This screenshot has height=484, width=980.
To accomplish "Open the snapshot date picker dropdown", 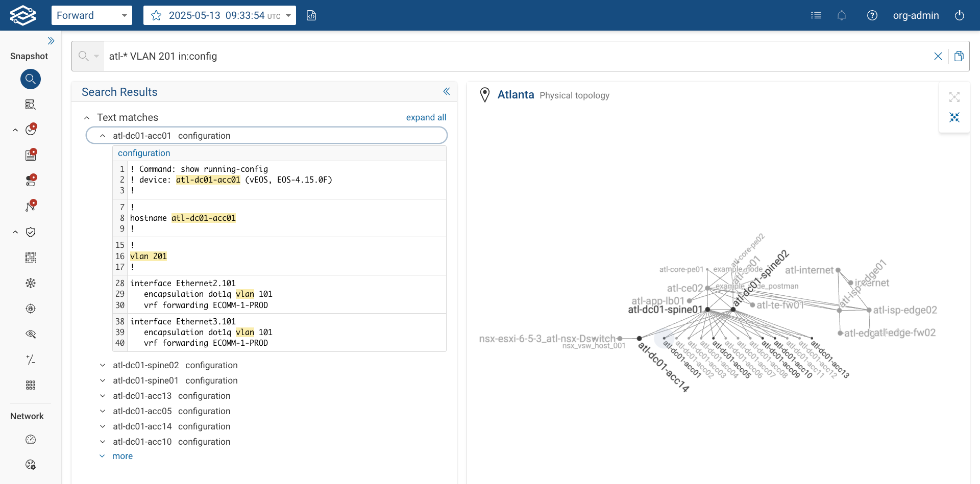I will click(288, 15).
